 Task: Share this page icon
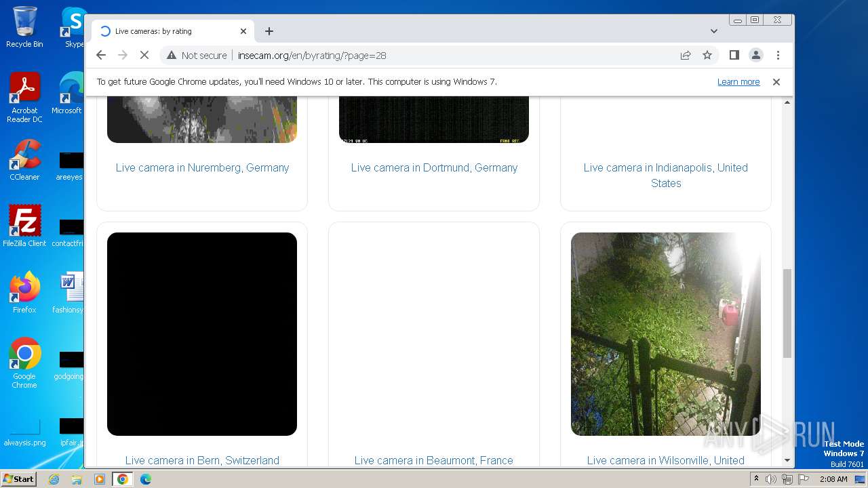(686, 56)
